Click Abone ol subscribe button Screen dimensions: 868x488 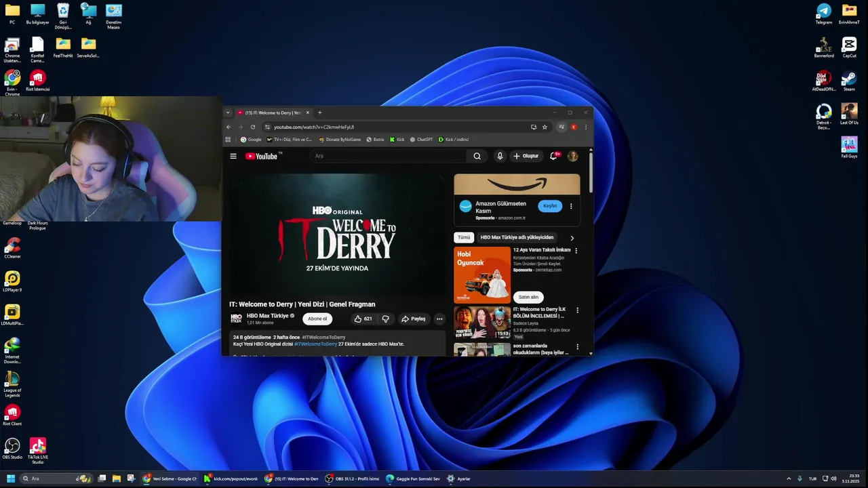(317, 319)
